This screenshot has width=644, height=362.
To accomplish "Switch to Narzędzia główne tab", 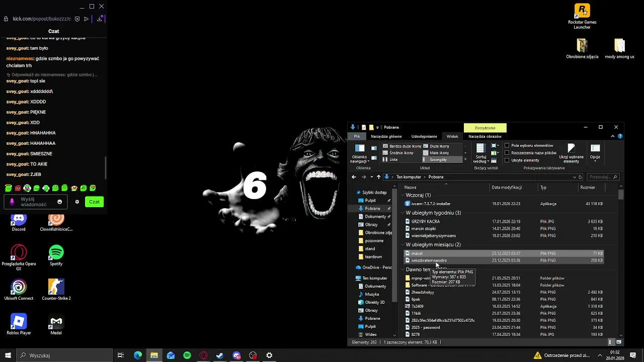I will [386, 136].
